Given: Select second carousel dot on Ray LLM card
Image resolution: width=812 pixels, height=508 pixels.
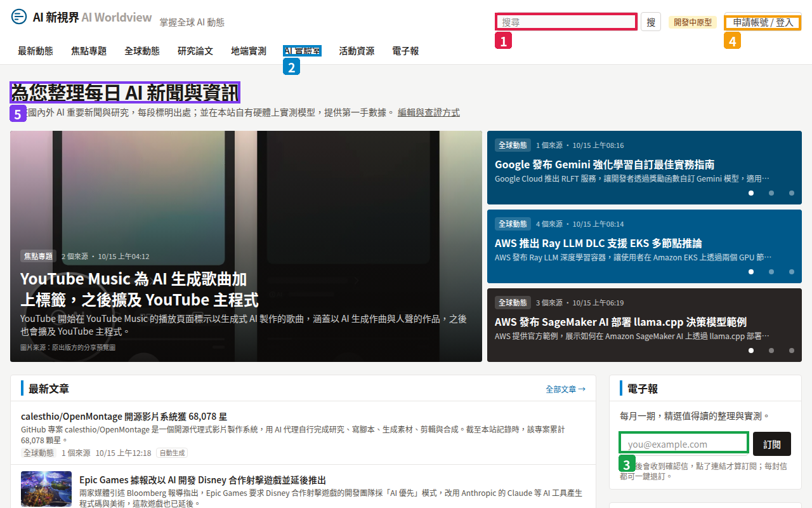Looking at the screenshot, I should (x=771, y=272).
